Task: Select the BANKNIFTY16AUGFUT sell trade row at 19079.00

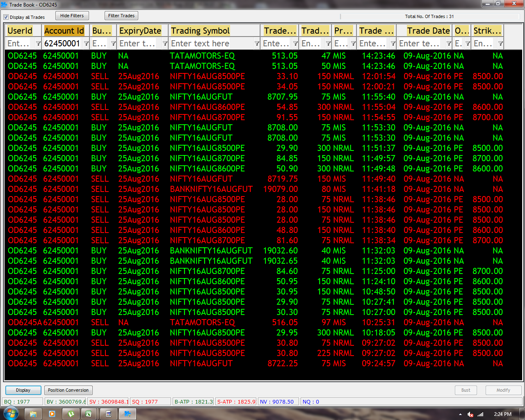Action: tap(211, 189)
